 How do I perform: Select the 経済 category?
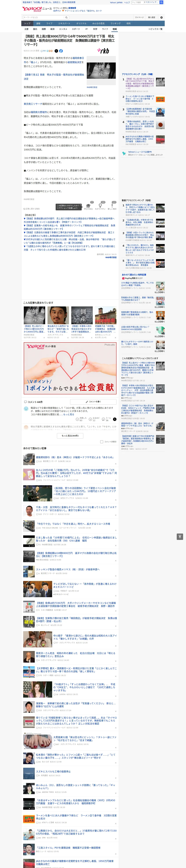pos(52,29)
